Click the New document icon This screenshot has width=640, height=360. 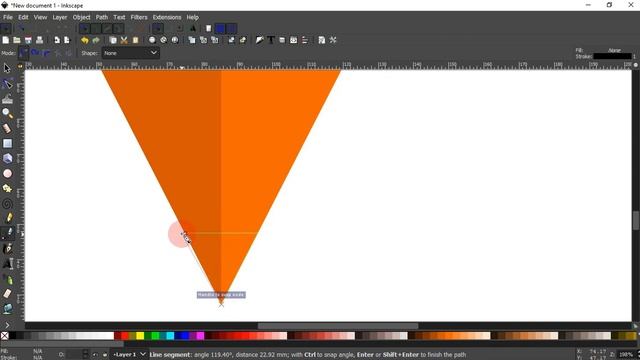click(x=6, y=40)
